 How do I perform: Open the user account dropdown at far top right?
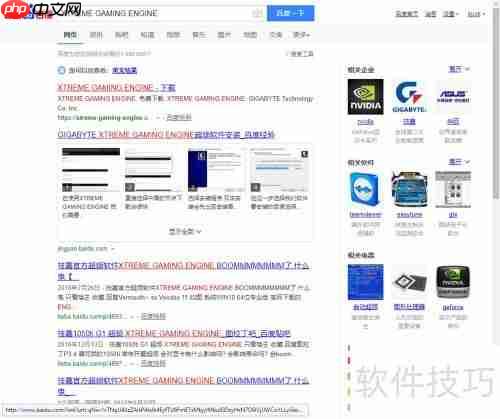[476, 14]
